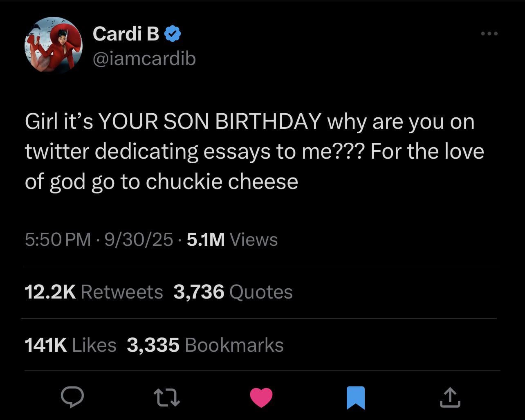Open the 3,736 Quotes list
The image size is (525, 420).
pyautogui.click(x=233, y=292)
